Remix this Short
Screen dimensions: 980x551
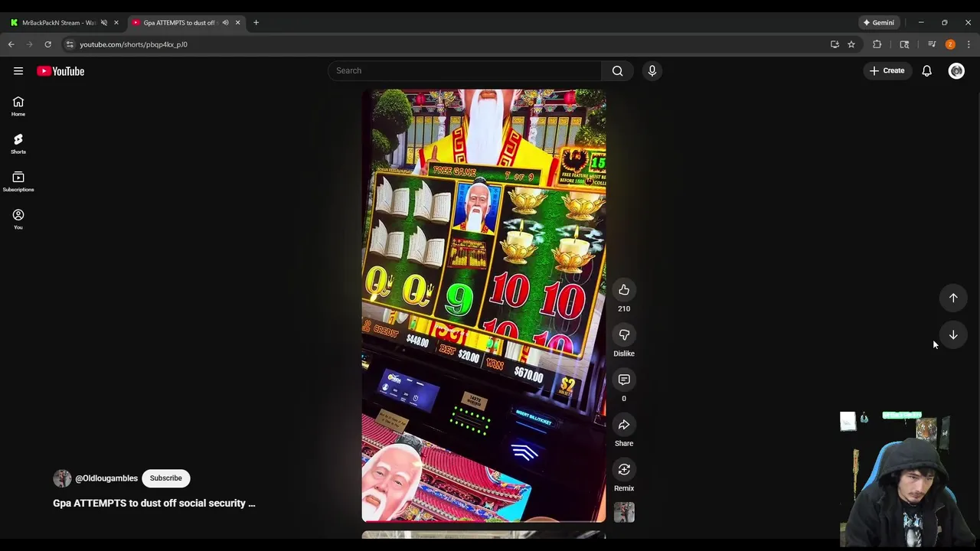624,470
